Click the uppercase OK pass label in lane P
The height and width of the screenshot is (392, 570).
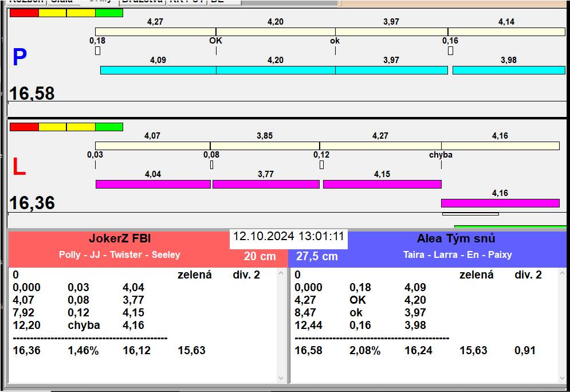coord(215,40)
